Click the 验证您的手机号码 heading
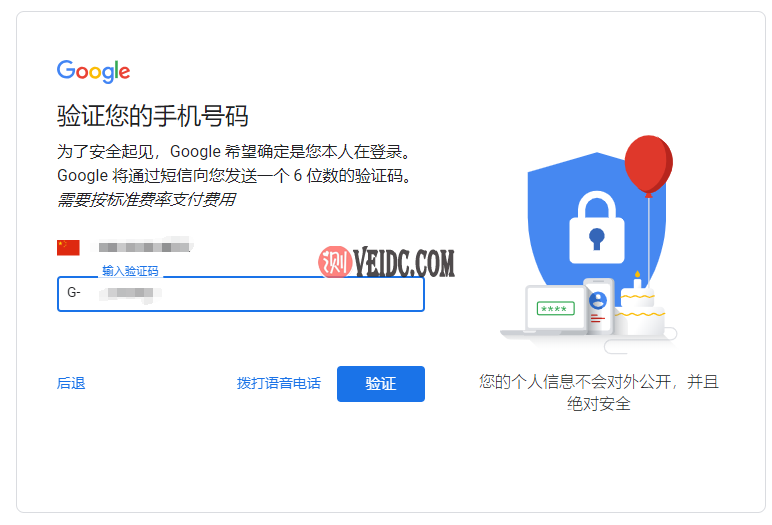The width and height of the screenshot is (772, 525). pyautogui.click(x=153, y=116)
